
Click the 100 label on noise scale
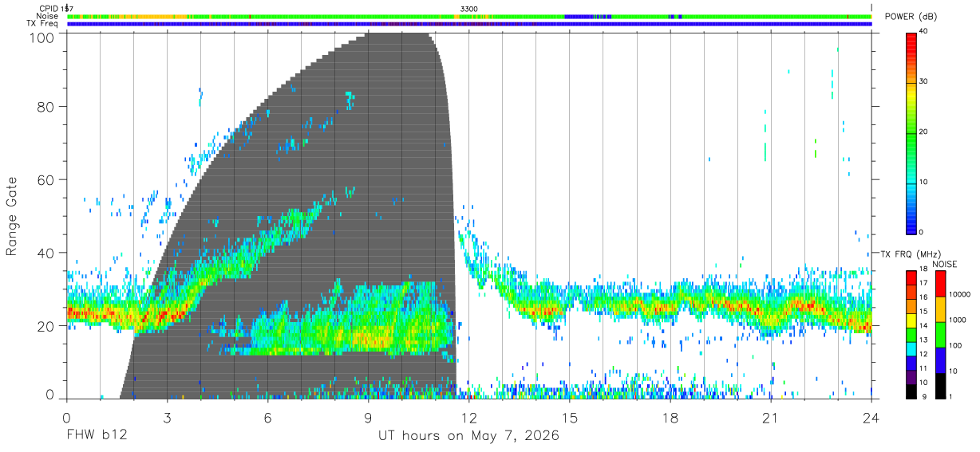(954, 346)
